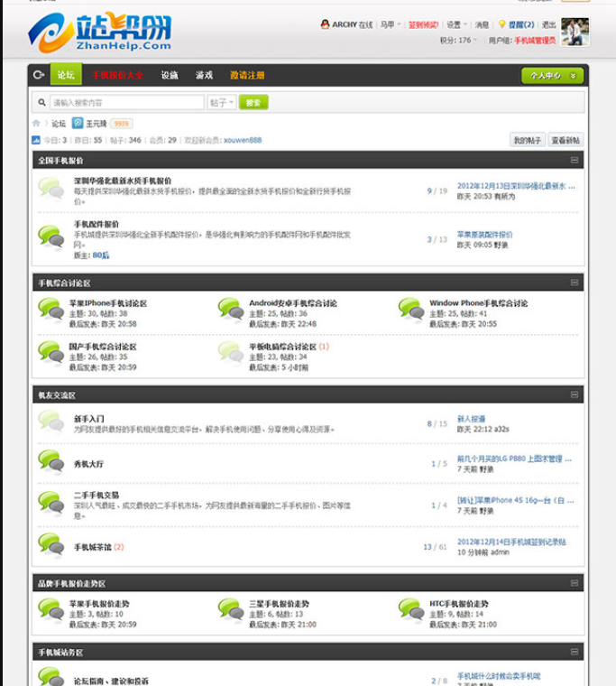This screenshot has width=616, height=686.
Task: Click forum bubble icon for 手机城茶馆
Action: 51,545
